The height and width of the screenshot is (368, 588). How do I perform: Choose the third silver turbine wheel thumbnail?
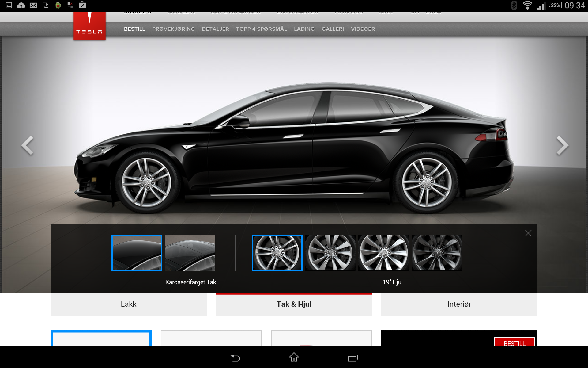(x=383, y=253)
